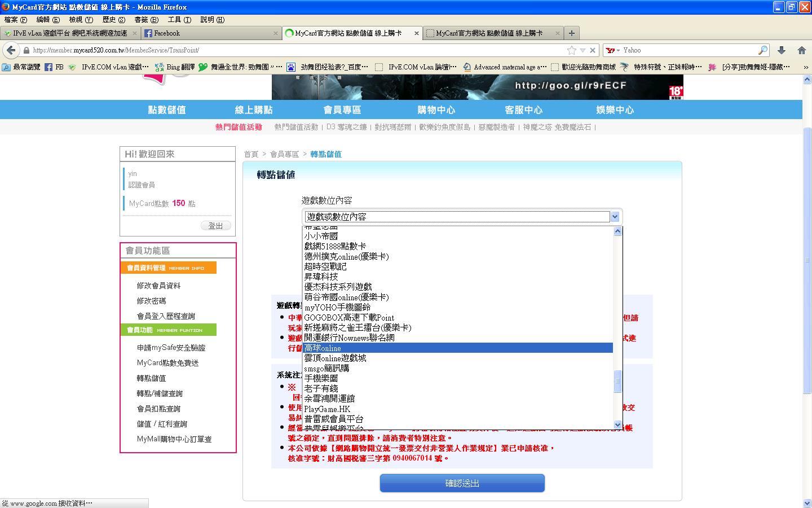Select 昇瑋科技 option
Screen dimensions: 812x508
pos(458,277)
